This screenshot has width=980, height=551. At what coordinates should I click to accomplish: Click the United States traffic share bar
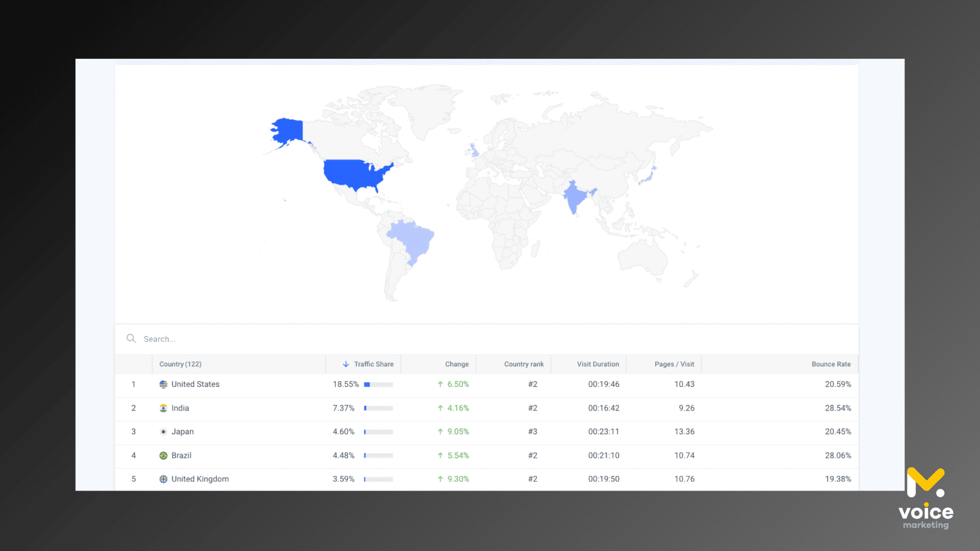point(378,384)
